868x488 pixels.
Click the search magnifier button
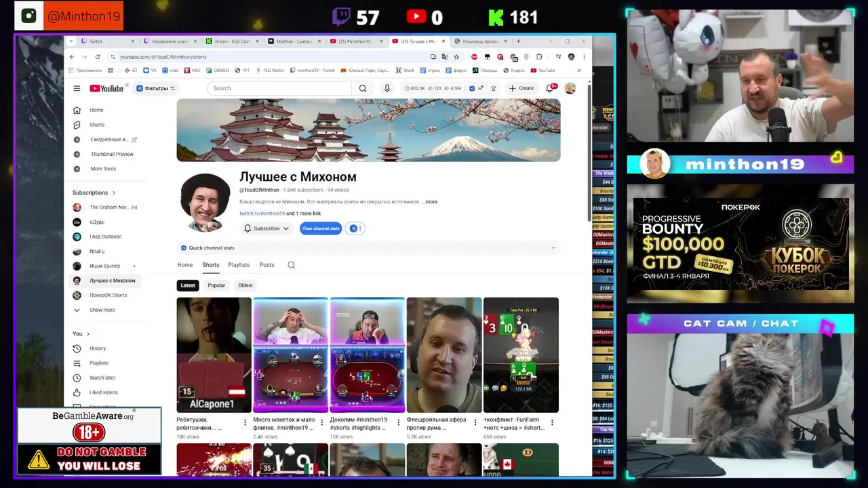(363, 88)
